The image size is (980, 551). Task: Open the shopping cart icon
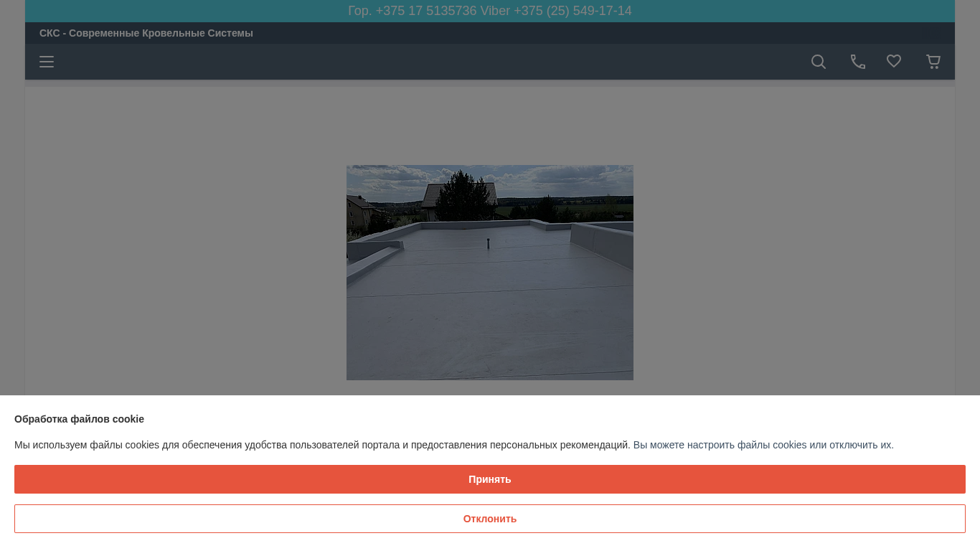tap(933, 62)
